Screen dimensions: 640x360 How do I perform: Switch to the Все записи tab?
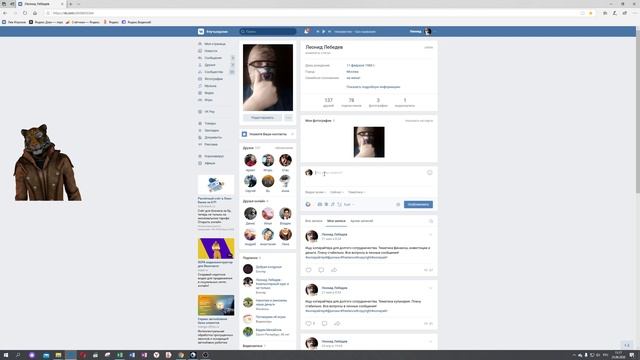click(314, 221)
